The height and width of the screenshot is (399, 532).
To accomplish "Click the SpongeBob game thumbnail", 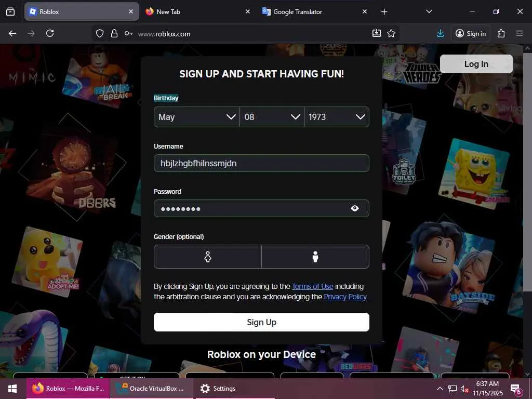I will pos(474,174).
